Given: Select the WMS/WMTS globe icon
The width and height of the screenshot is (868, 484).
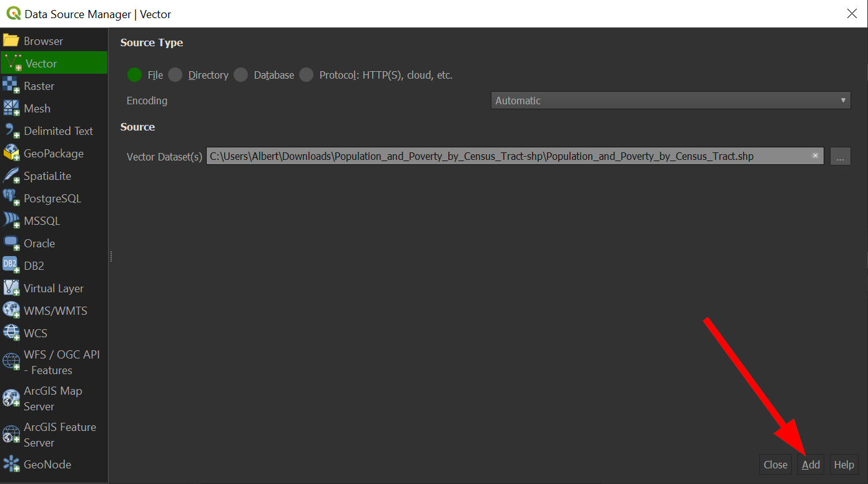Looking at the screenshot, I should pos(11,310).
